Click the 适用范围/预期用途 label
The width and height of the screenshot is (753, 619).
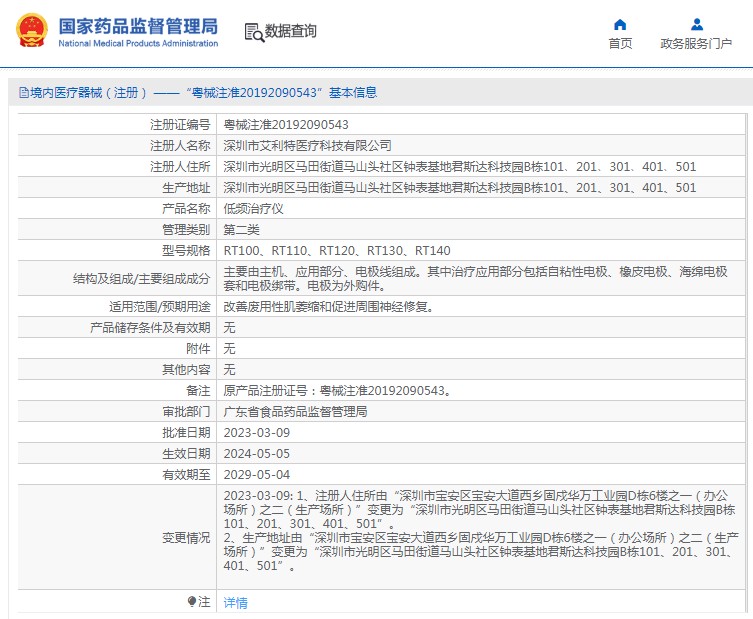coord(160,306)
